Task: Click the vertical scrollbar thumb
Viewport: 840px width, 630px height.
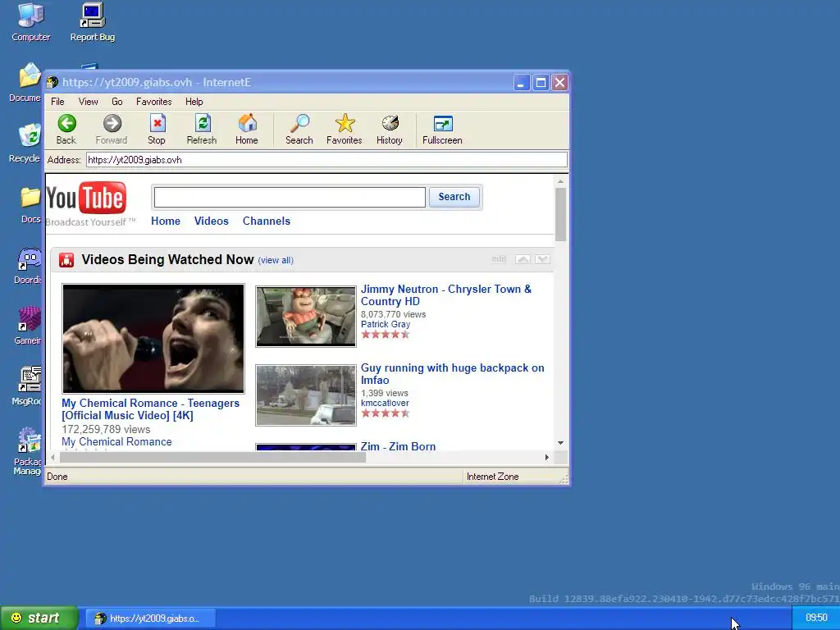Action: tap(560, 214)
